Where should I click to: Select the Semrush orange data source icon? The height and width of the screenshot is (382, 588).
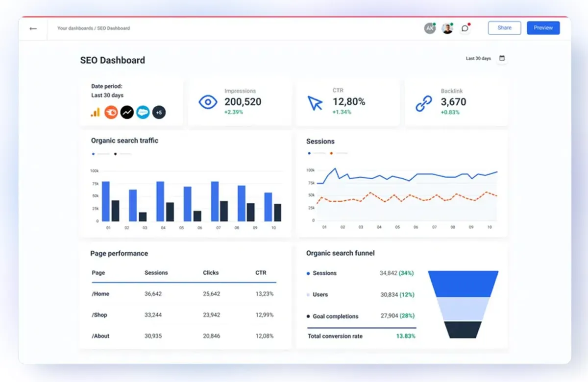pos(111,112)
